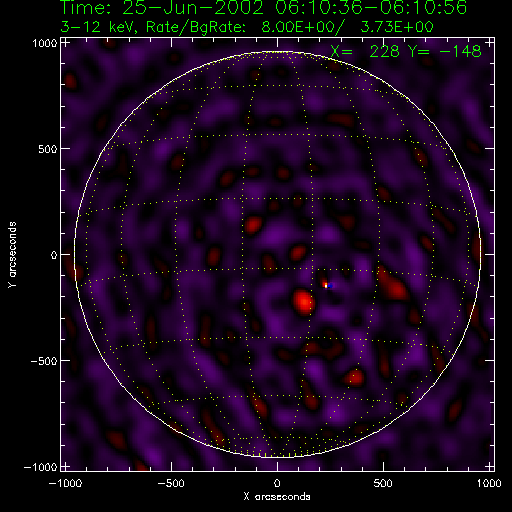Click the 1000 tick label on X axis
This screenshot has height=512, width=512.
click(489, 483)
